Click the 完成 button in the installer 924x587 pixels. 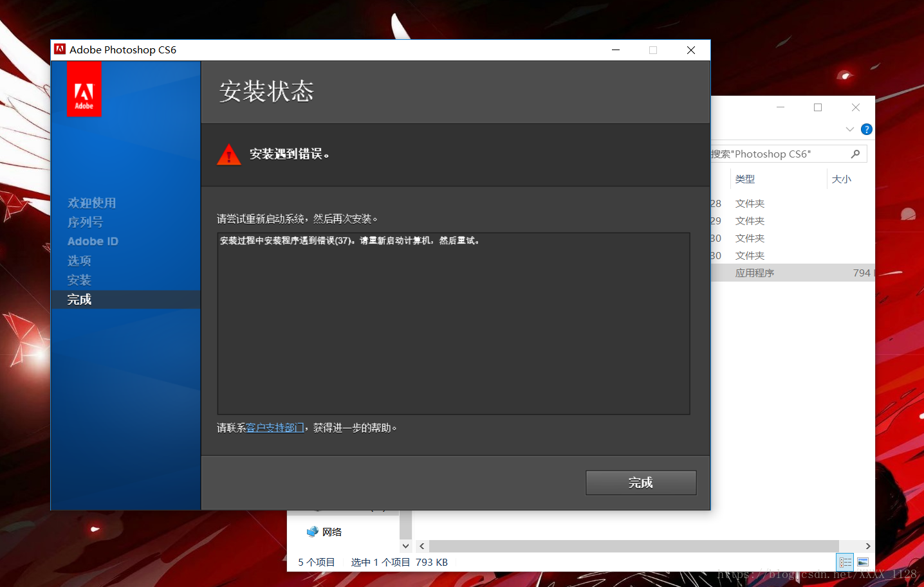pyautogui.click(x=641, y=483)
